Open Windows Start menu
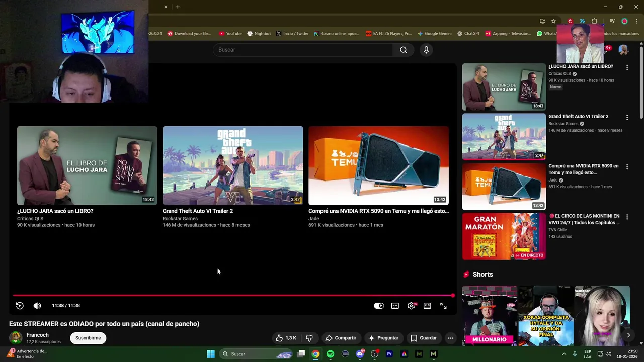The height and width of the screenshot is (362, 644). 211,354
